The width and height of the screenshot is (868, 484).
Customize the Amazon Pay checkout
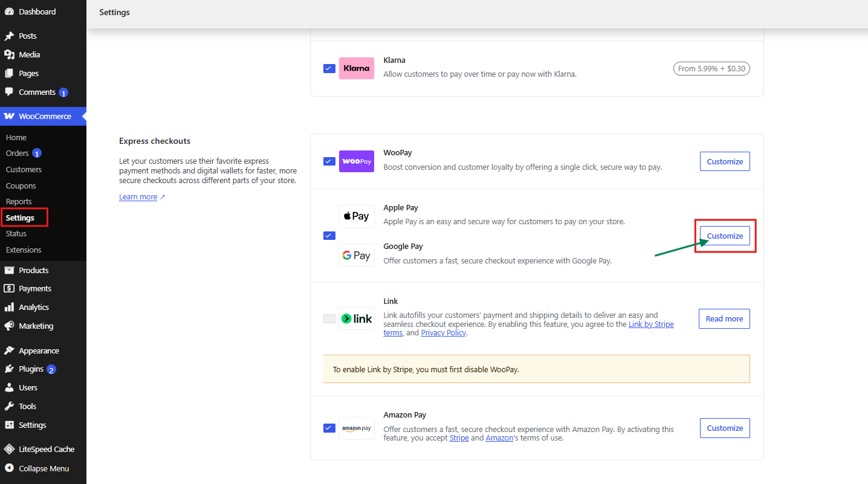coord(725,428)
